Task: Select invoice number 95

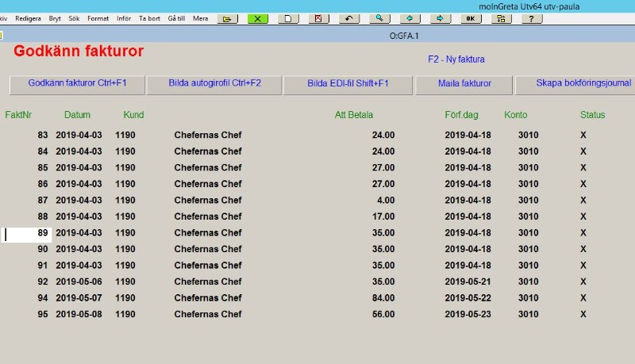Action: [x=43, y=314]
